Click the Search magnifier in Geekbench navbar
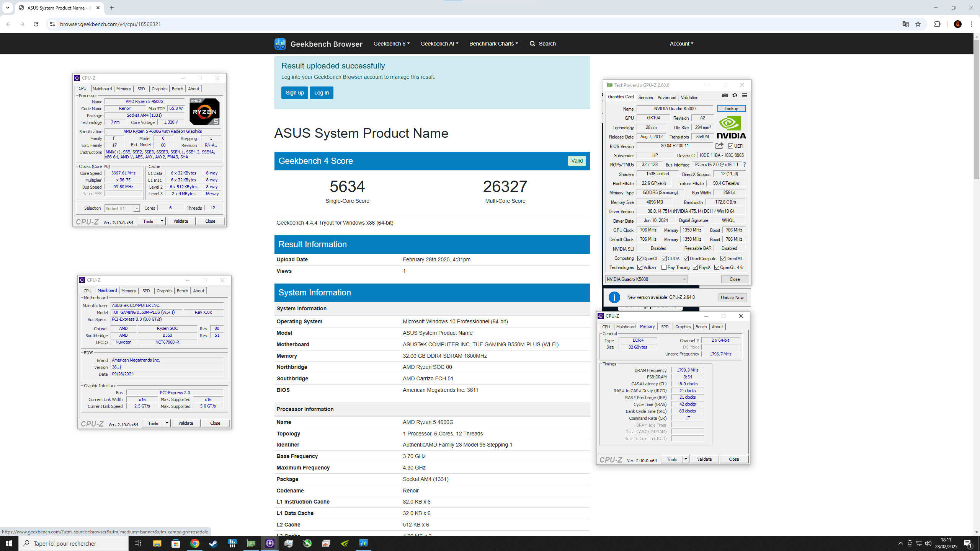The height and width of the screenshot is (551, 980). point(532,44)
